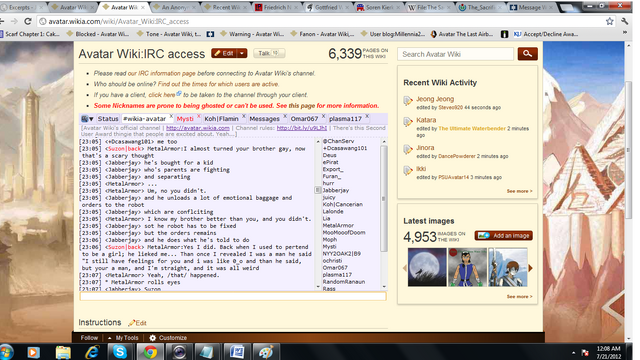Open Skype from the taskbar
The height and width of the screenshot is (360, 640).
click(120, 352)
